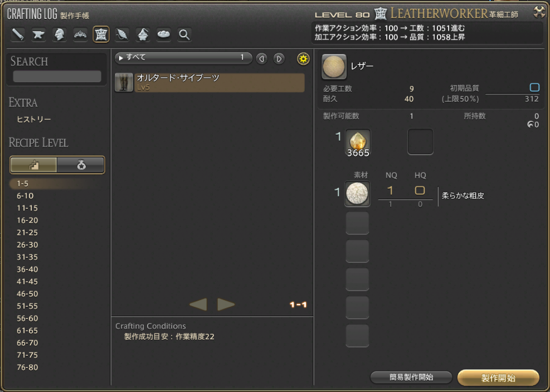Select the Alchemist alembic class icon
Screen dimensions: 550x392
pos(143,35)
